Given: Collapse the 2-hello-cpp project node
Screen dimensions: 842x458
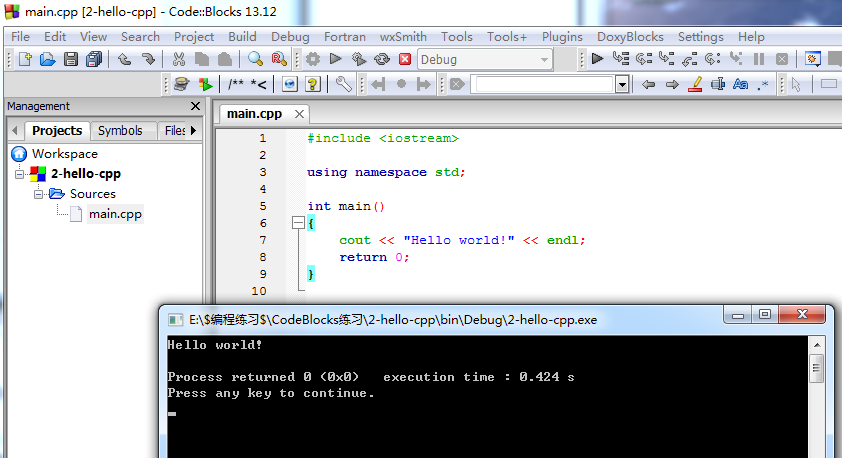Looking at the screenshot, I should pos(19,174).
